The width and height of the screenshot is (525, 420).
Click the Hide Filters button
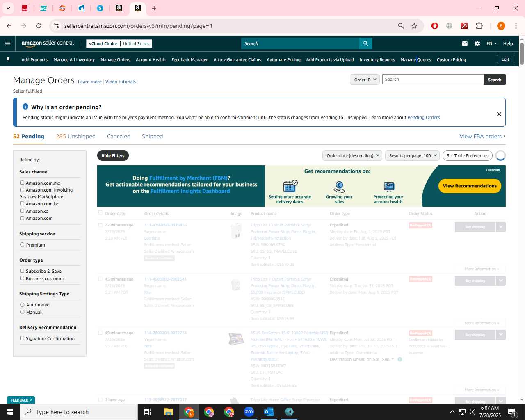[x=113, y=155]
